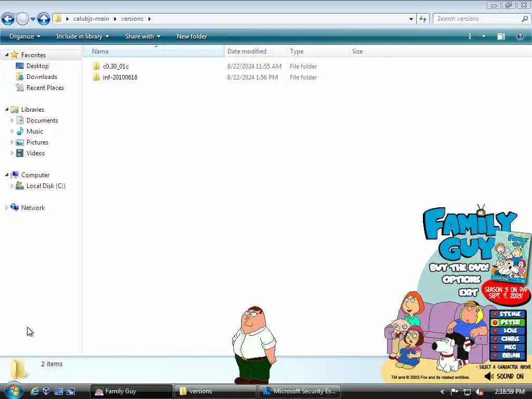Open Downloads in Favorites
The image size is (532, 399).
point(42,77)
